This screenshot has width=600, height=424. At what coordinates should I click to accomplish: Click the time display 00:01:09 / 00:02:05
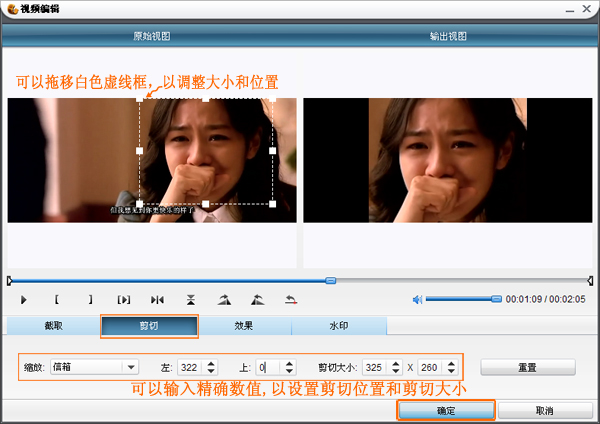pyautogui.click(x=545, y=299)
